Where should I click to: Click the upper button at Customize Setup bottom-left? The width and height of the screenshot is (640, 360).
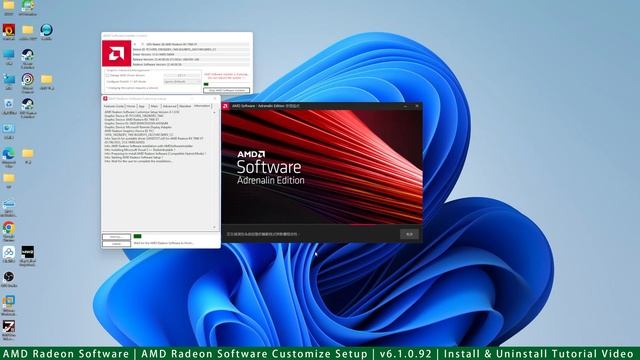coord(116,237)
